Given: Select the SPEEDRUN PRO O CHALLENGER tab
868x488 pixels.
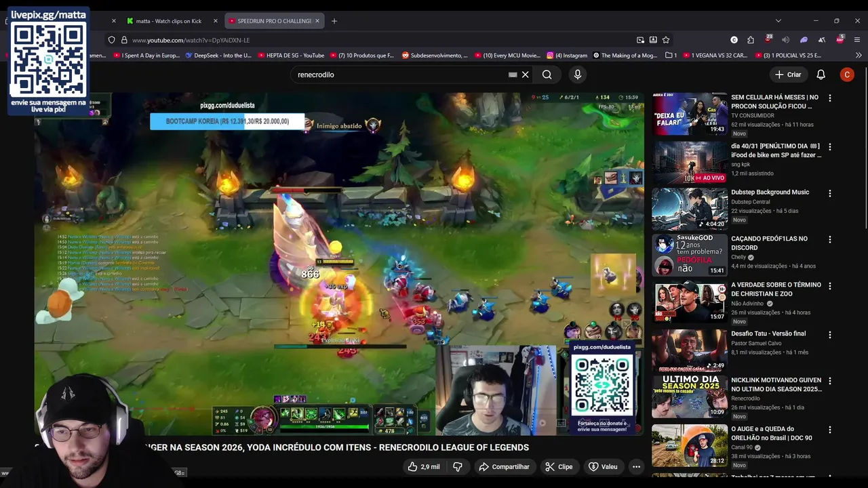Looking at the screenshot, I should coord(274,21).
